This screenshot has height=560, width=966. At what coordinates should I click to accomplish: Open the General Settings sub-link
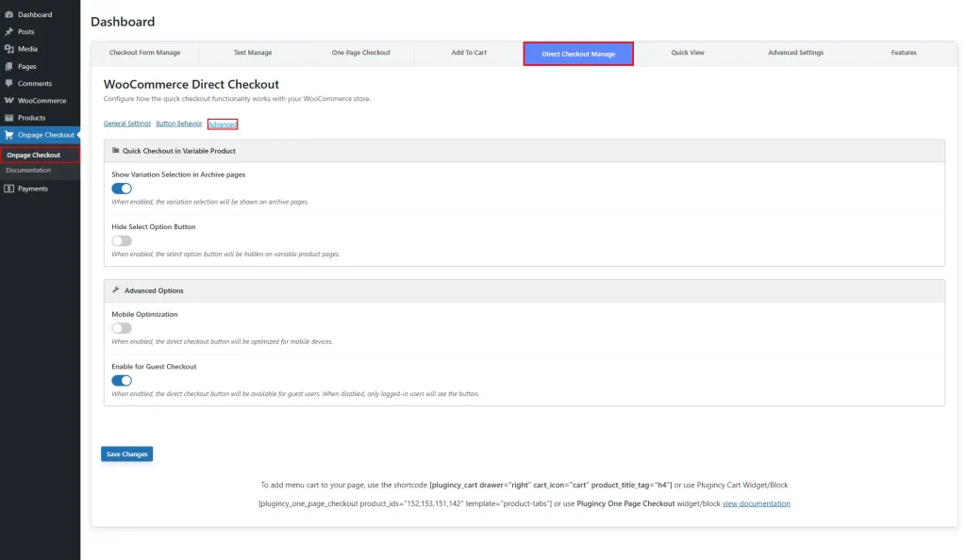coord(127,124)
